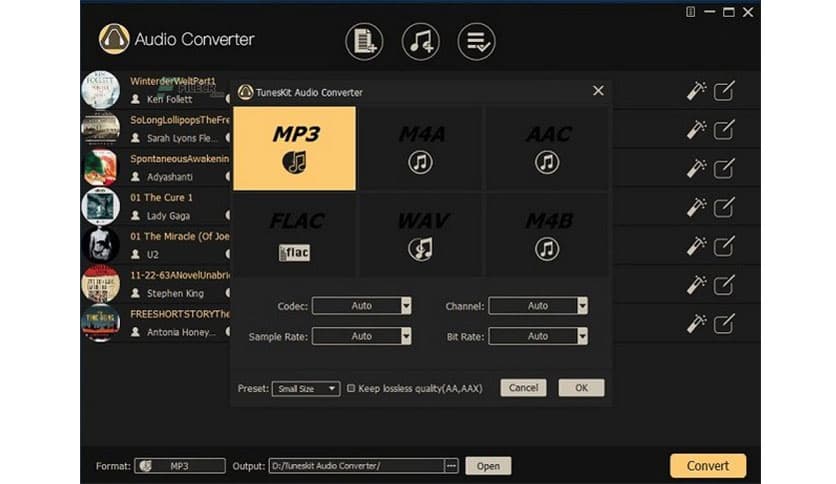The width and height of the screenshot is (836, 484).
Task: Select the 11-22-63ANovelUnabridged track title
Action: tap(180, 275)
